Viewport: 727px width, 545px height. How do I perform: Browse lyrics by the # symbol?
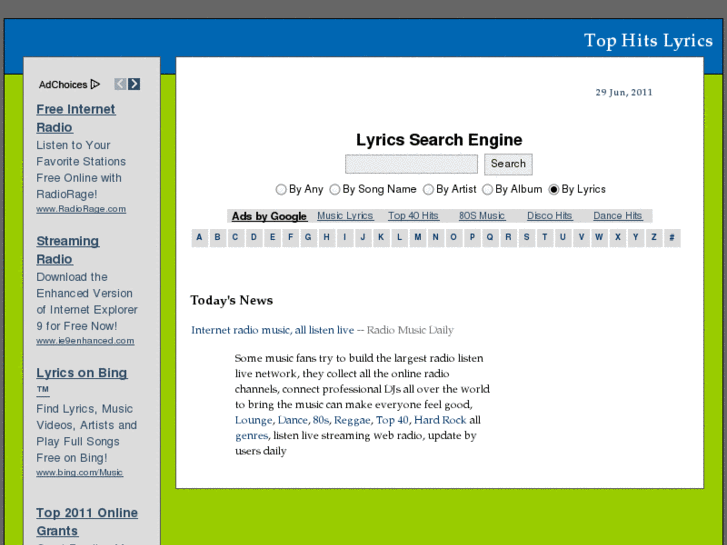pyautogui.click(x=672, y=238)
